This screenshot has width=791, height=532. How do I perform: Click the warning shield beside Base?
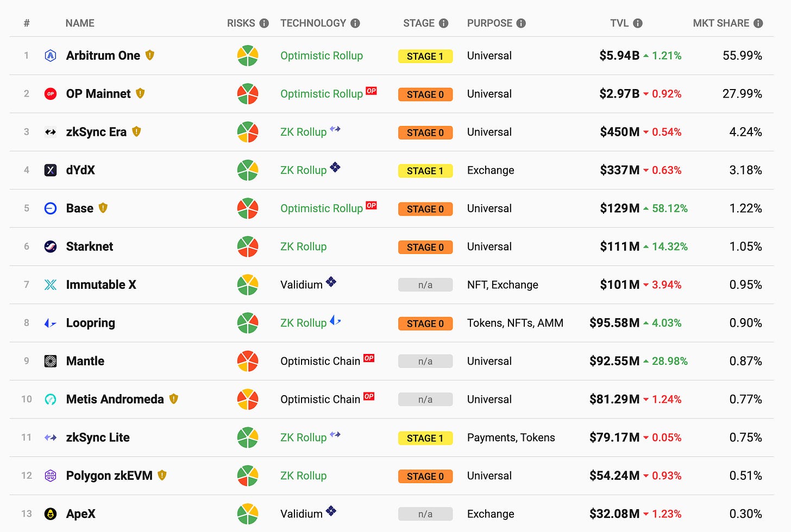pyautogui.click(x=103, y=208)
